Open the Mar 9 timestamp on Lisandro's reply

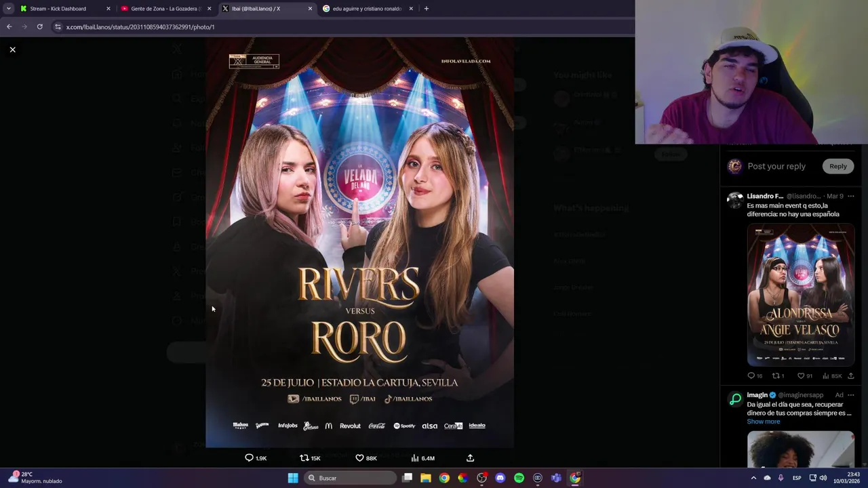tap(835, 196)
